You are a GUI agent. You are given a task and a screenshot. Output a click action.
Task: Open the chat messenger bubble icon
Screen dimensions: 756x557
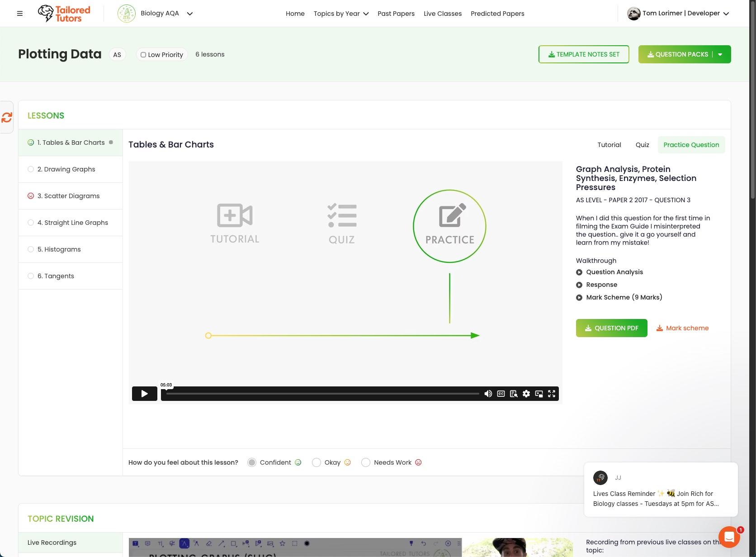click(729, 537)
